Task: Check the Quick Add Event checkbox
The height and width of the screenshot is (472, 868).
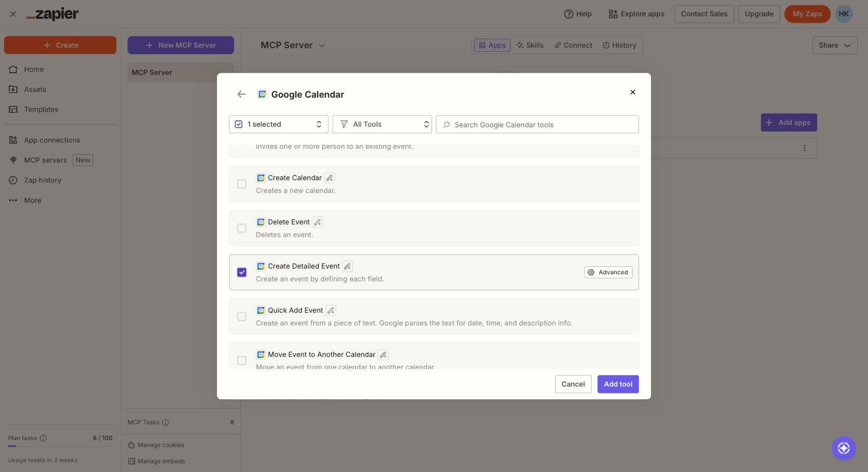Action: pos(241,317)
